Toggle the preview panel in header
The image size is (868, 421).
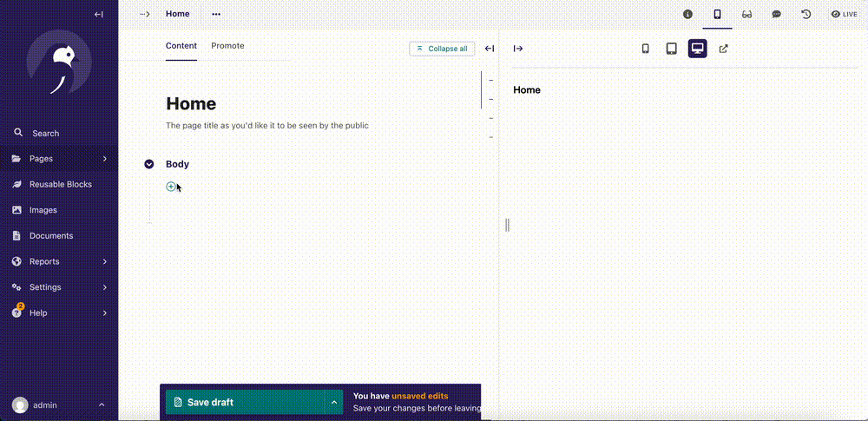(x=717, y=14)
